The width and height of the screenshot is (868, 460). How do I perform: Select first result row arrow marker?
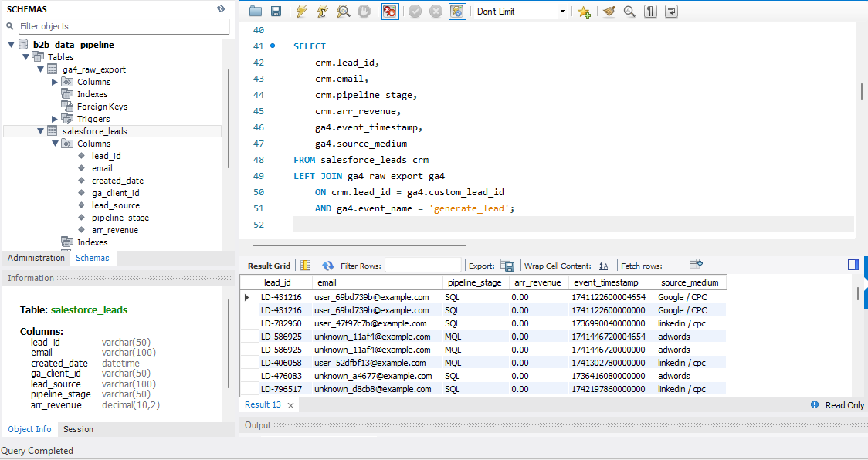247,297
